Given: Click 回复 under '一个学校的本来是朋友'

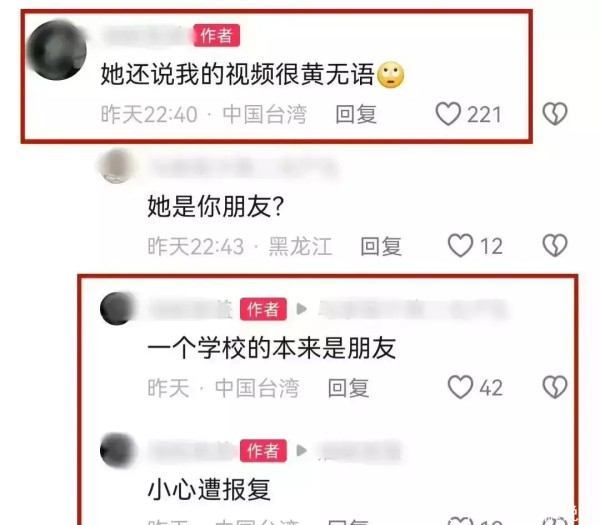Looking at the screenshot, I should (x=348, y=388).
